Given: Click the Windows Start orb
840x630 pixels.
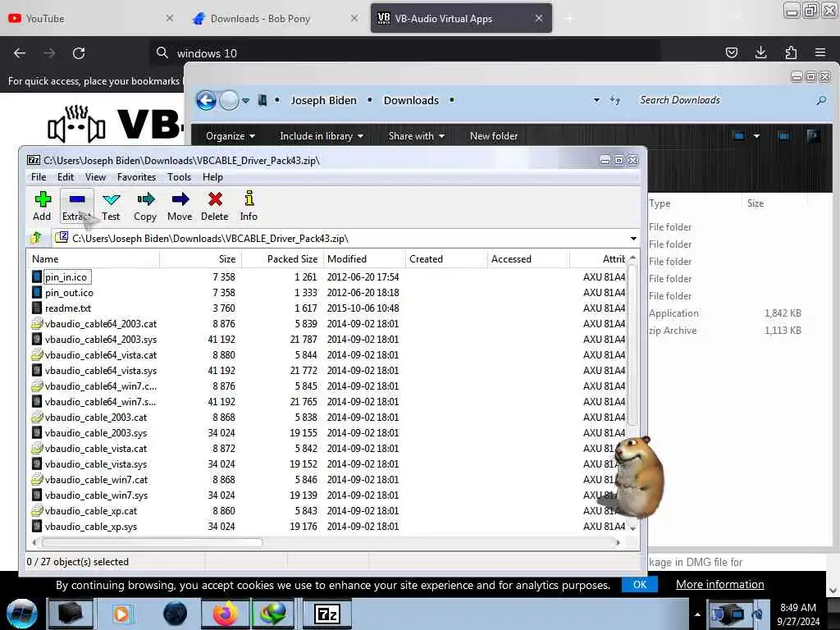Looking at the screenshot, I should [x=22, y=614].
